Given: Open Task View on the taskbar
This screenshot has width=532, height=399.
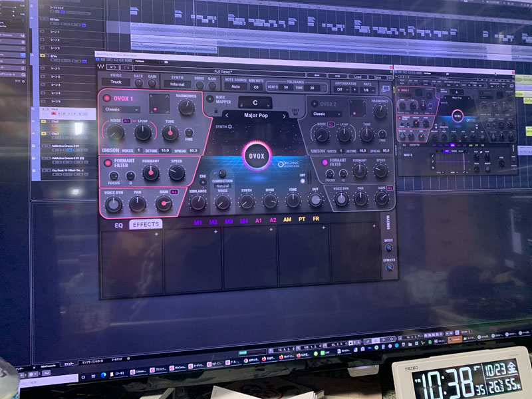Looking at the screenshot, I should [93, 376].
